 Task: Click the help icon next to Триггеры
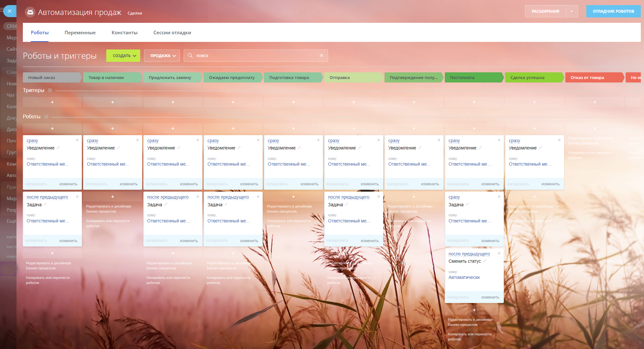pos(50,90)
